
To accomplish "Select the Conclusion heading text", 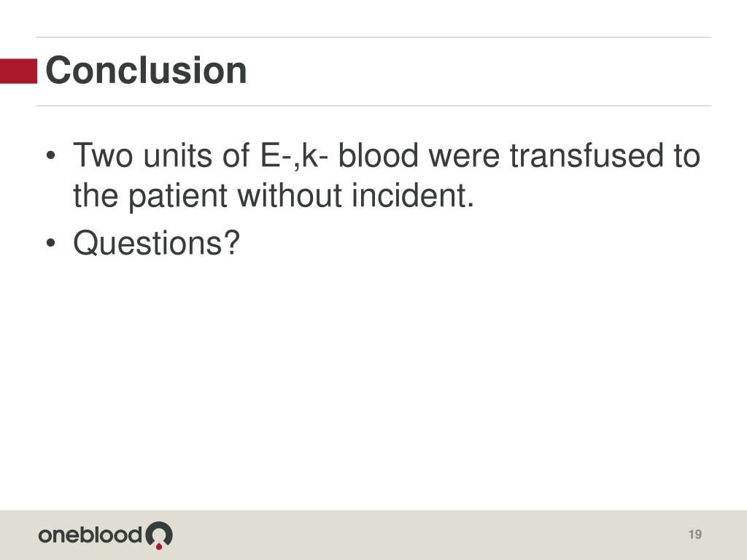I will (146, 71).
